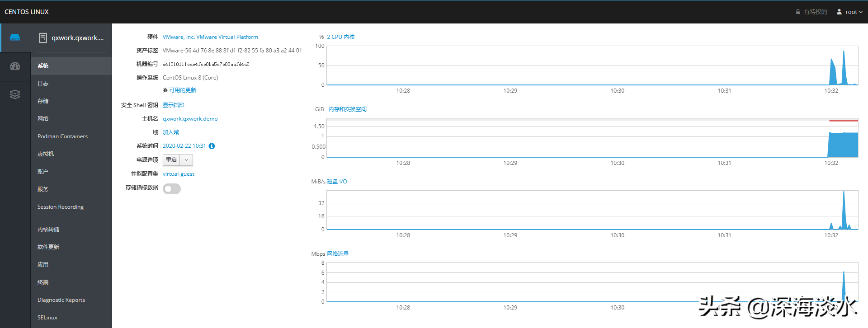
Task: Open the dashboard gauge icon
Action: pos(15,66)
